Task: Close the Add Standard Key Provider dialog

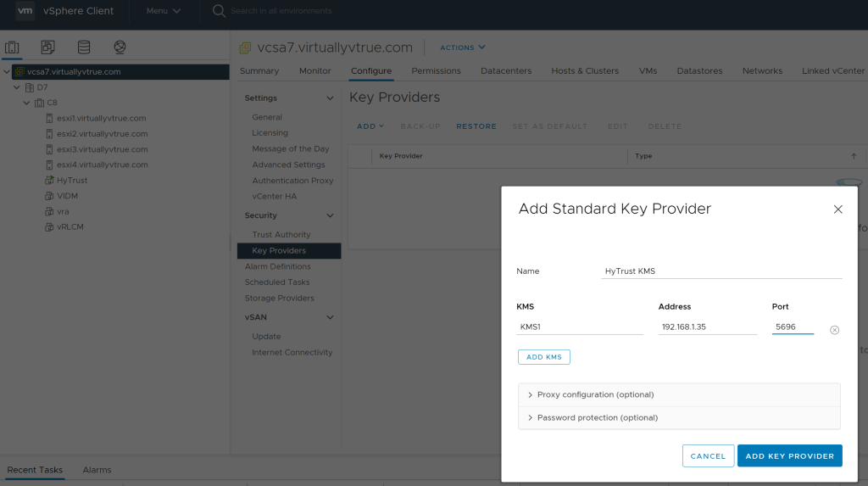Action: click(837, 209)
